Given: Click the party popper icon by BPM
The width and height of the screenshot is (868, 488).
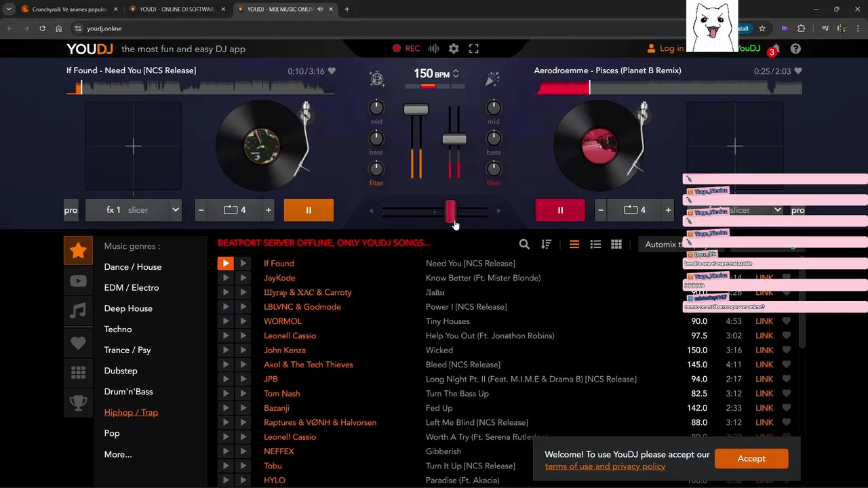Looking at the screenshot, I should [492, 79].
